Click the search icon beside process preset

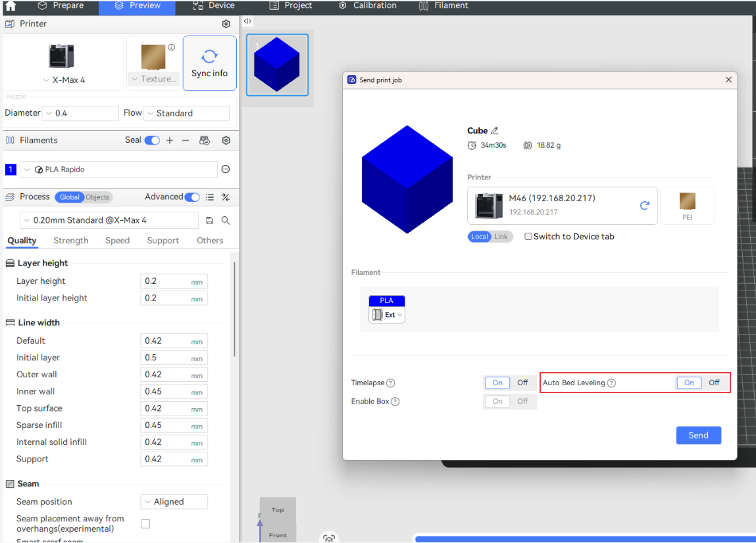click(226, 220)
